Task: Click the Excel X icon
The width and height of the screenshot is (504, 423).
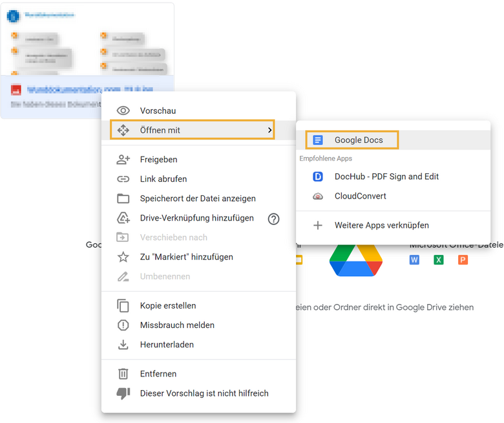Action: pos(439,259)
